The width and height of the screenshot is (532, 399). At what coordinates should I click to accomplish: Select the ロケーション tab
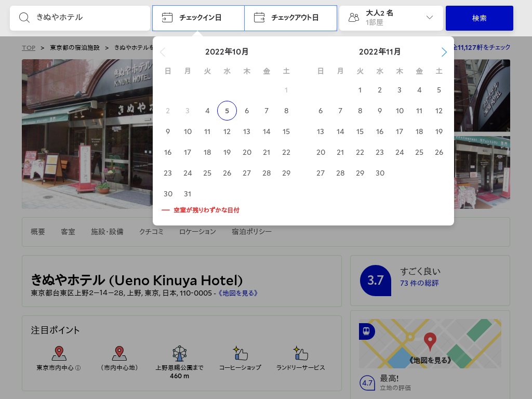tap(197, 232)
